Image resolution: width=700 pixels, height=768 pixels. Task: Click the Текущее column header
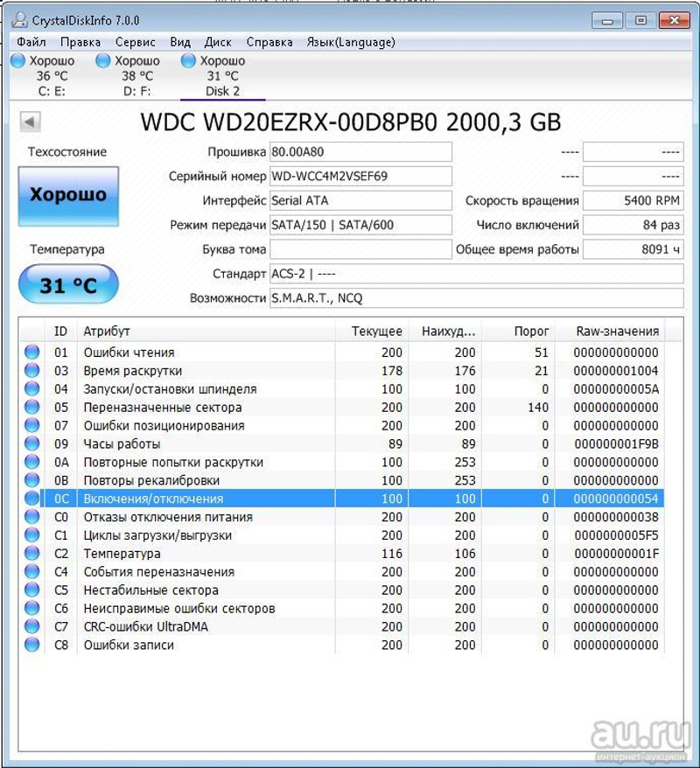pyautogui.click(x=372, y=332)
